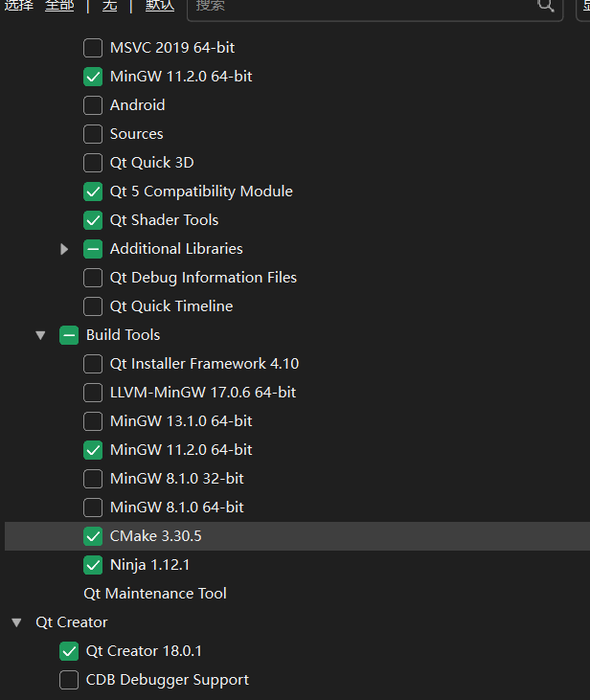Image resolution: width=590 pixels, height=700 pixels.
Task: Uncheck Qt 5 Compatibility Module
Action: [93, 192]
